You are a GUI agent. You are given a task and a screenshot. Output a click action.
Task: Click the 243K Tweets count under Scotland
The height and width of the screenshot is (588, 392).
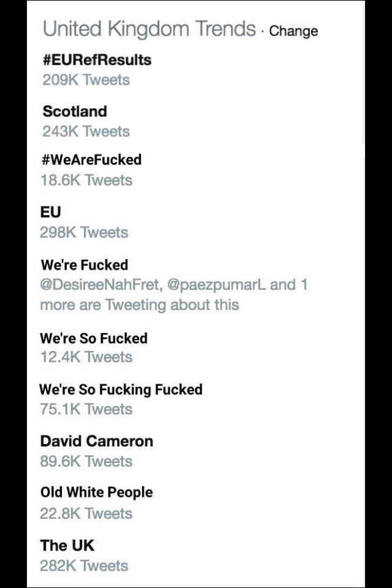86,131
